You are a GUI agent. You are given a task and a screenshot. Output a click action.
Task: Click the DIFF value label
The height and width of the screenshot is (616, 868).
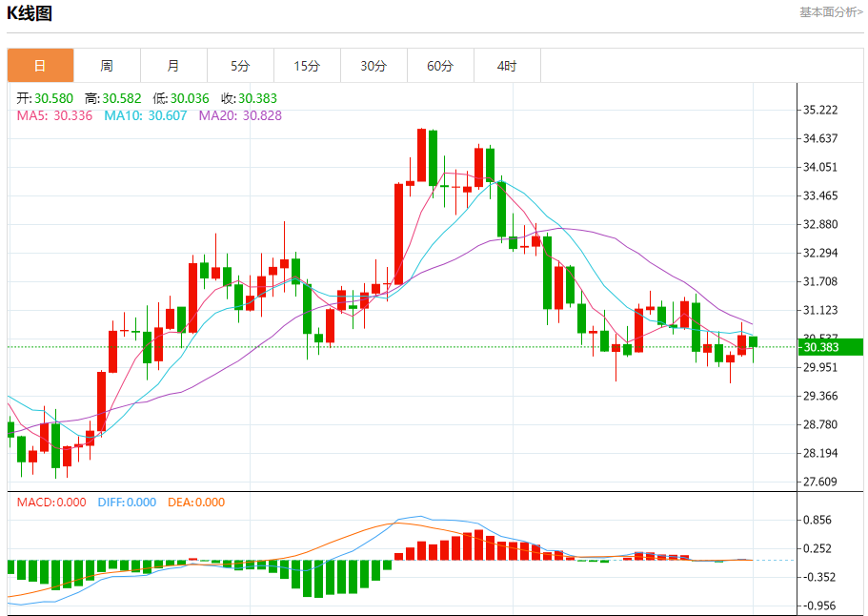[127, 503]
